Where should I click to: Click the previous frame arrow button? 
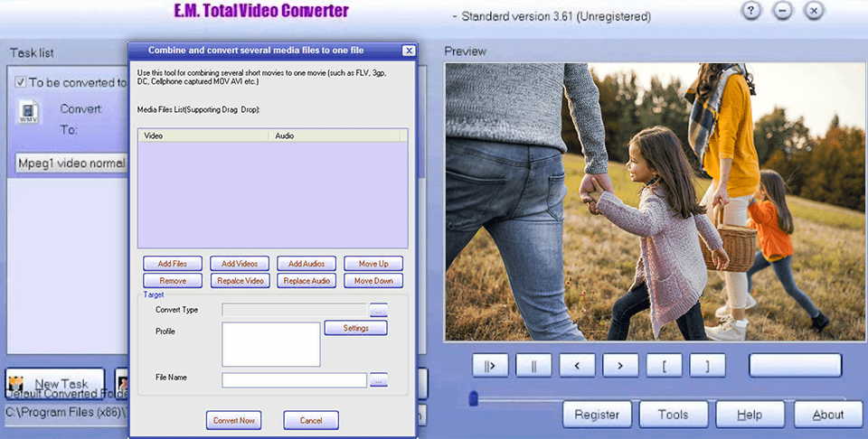click(x=577, y=366)
